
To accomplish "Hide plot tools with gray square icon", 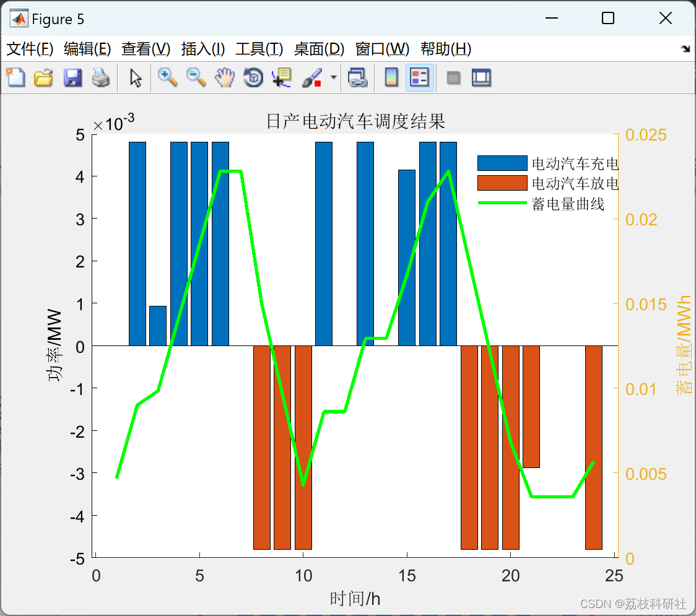I will pyautogui.click(x=453, y=78).
